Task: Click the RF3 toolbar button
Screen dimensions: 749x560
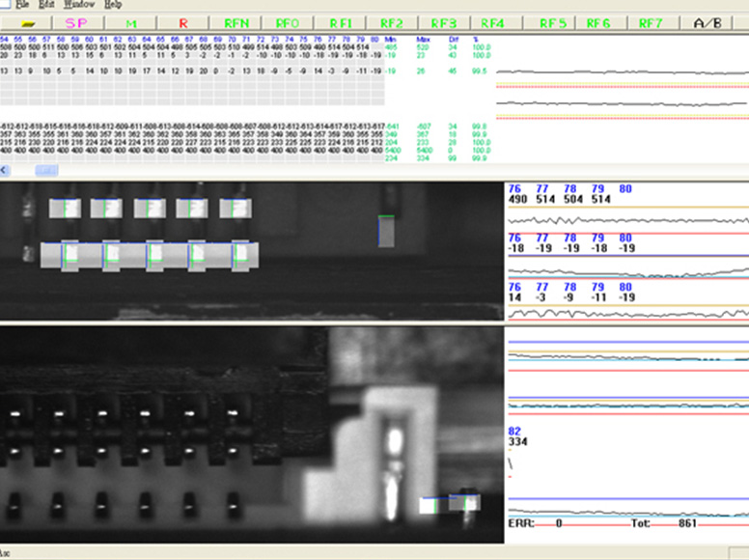Action: tap(444, 21)
